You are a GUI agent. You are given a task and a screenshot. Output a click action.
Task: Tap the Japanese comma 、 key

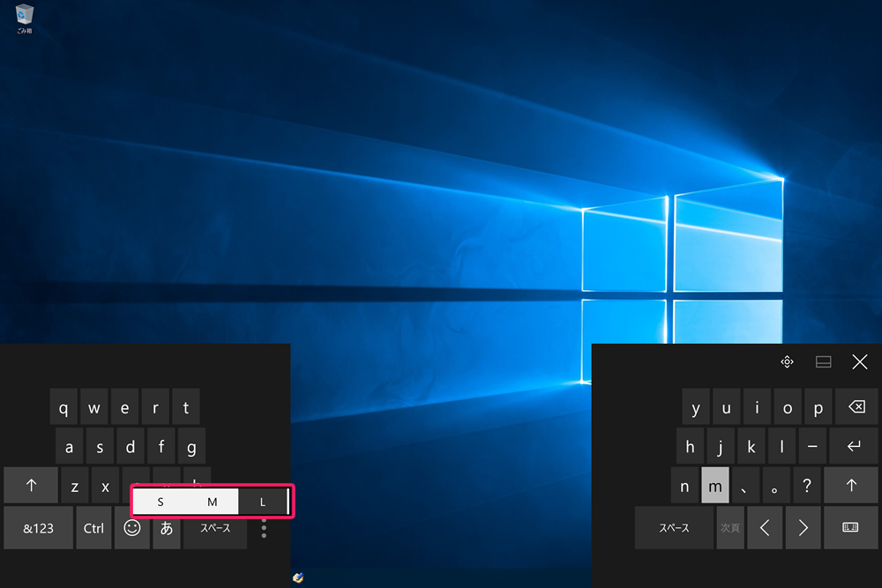click(x=745, y=485)
